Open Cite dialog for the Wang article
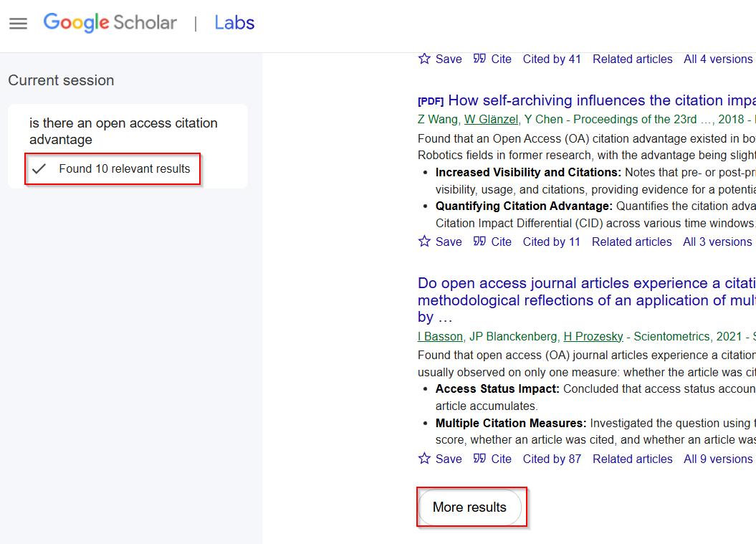The image size is (756, 544). click(492, 242)
